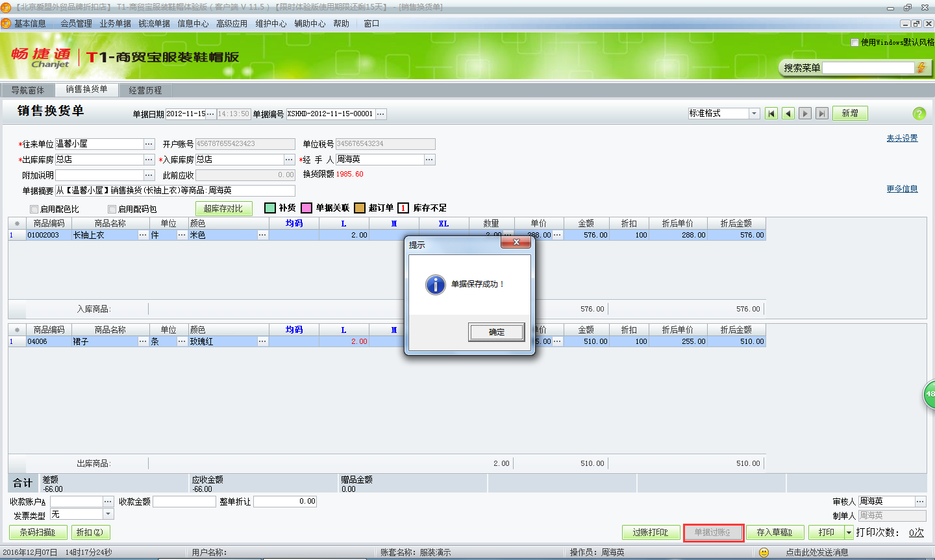
Task: Click the 过账打印 button
Action: [x=651, y=532]
